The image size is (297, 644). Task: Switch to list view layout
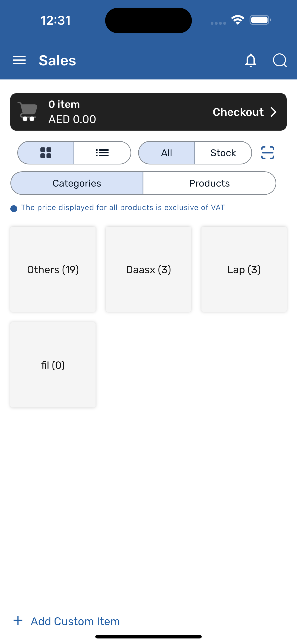[x=102, y=153]
